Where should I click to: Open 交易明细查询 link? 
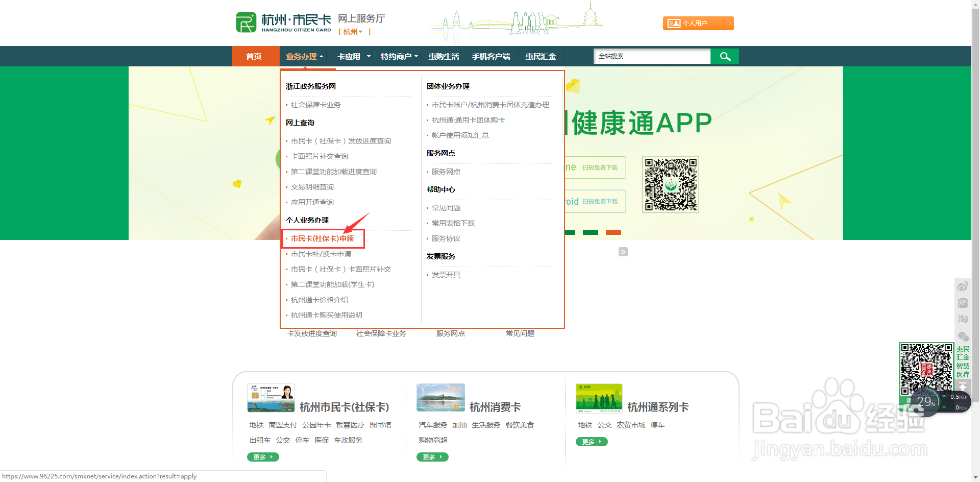point(312,187)
